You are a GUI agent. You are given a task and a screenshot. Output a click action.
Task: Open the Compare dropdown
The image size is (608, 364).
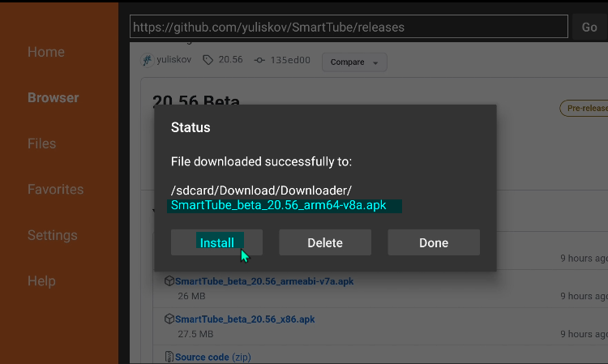pyautogui.click(x=354, y=62)
